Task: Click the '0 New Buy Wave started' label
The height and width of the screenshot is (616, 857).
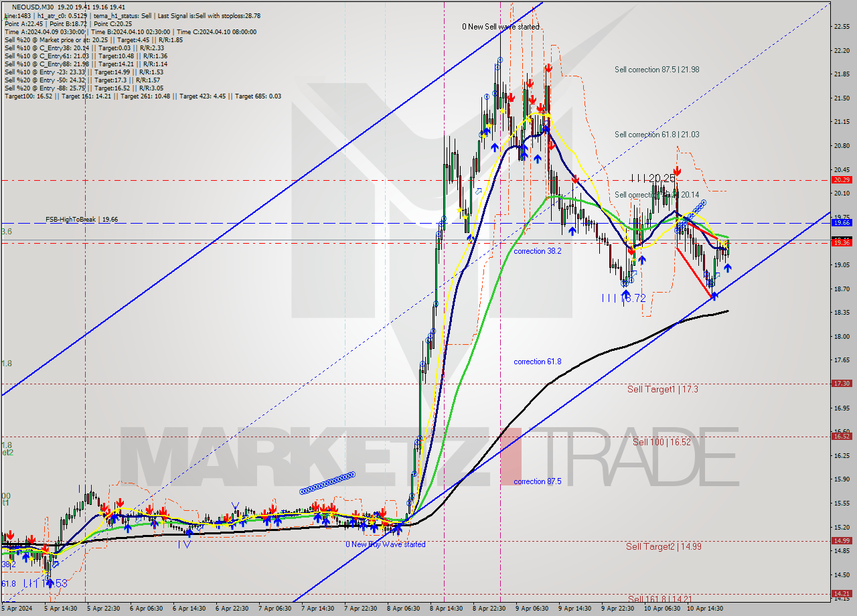Action: [386, 544]
